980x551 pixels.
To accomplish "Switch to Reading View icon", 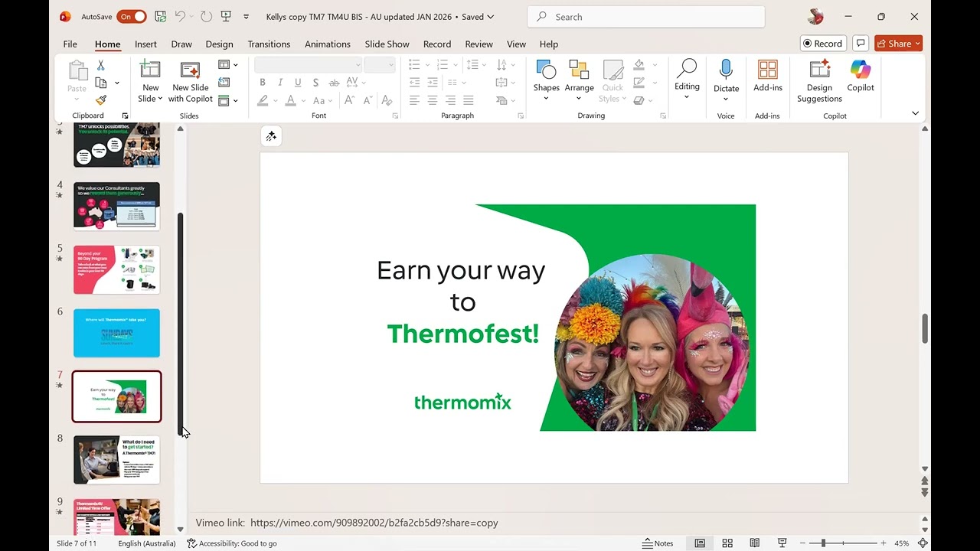I will pyautogui.click(x=754, y=543).
